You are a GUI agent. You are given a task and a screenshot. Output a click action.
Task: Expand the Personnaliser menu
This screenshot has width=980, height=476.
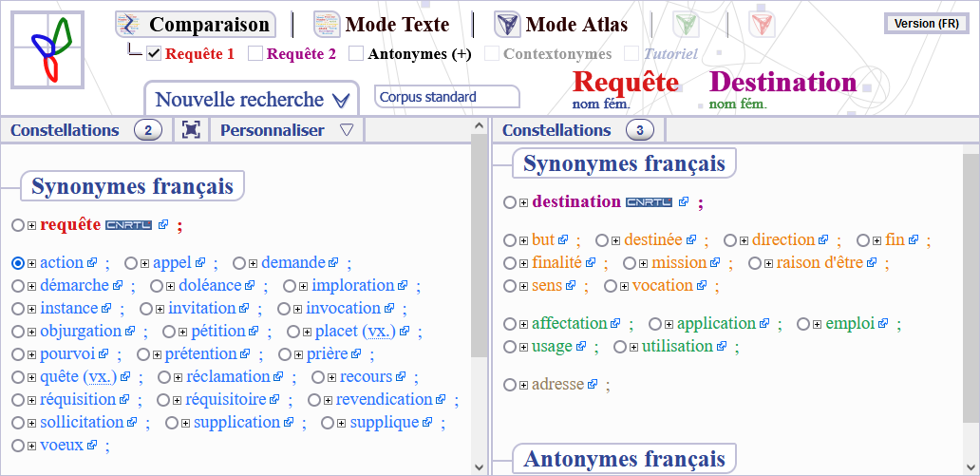[287, 130]
